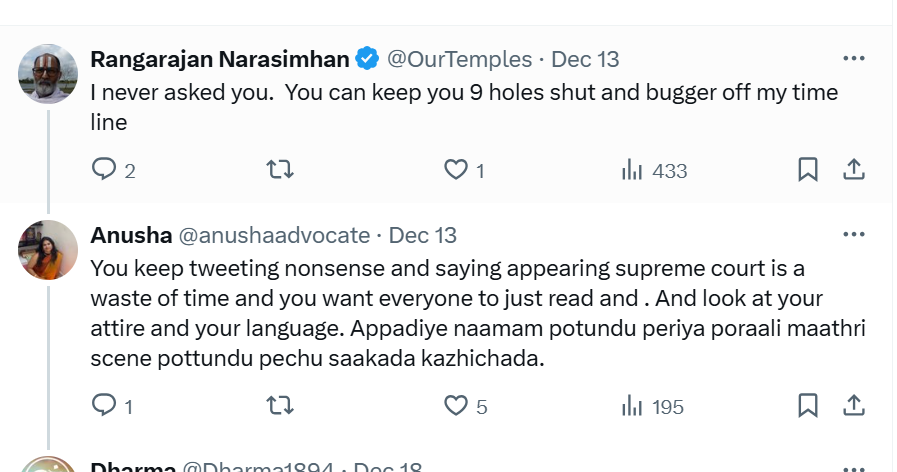Reply to Anusha's tweet
897x472 pixels.
click(x=104, y=405)
